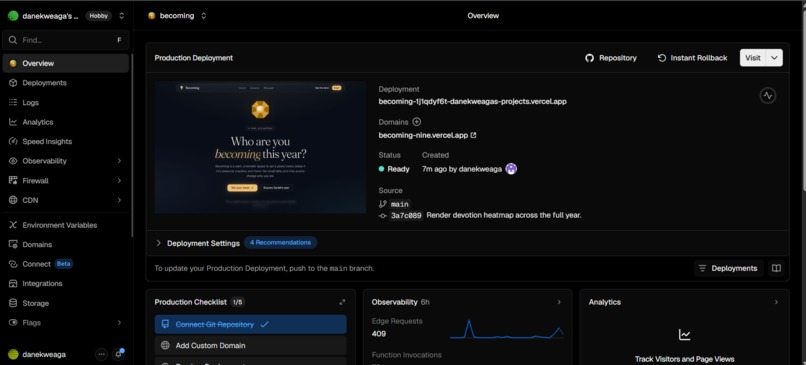
Task: Click the Visit button
Action: click(x=753, y=58)
